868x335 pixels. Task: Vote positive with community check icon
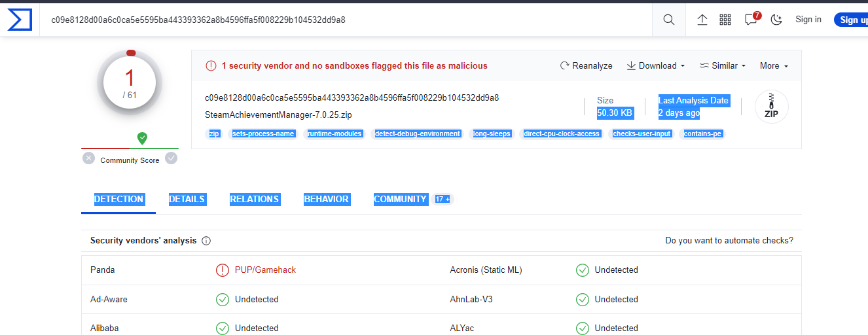click(171, 158)
